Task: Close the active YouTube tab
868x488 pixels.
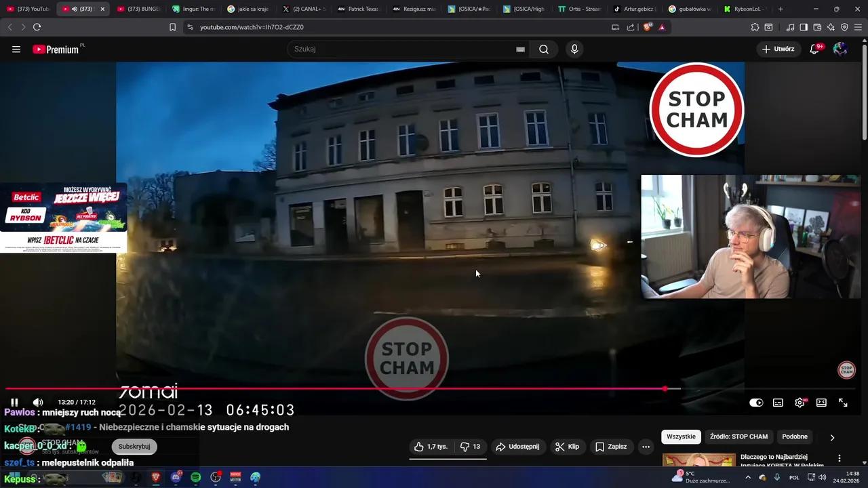Action: coord(102,9)
